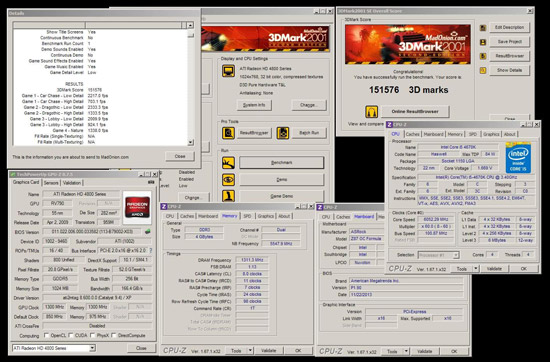Viewport: 550px width, 362px height.
Task: Click the Close button in GPU-Z
Action: click(141, 348)
